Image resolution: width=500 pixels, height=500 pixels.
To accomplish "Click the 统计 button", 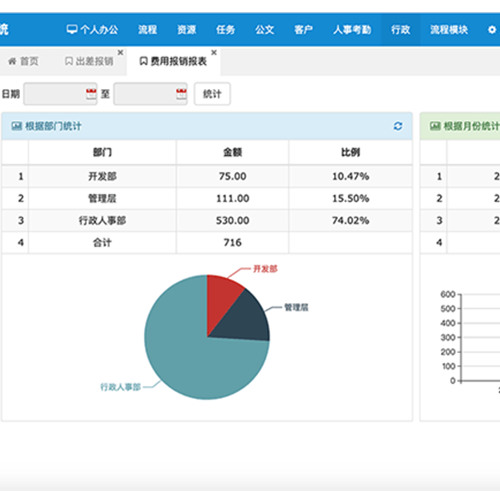I will (212, 94).
